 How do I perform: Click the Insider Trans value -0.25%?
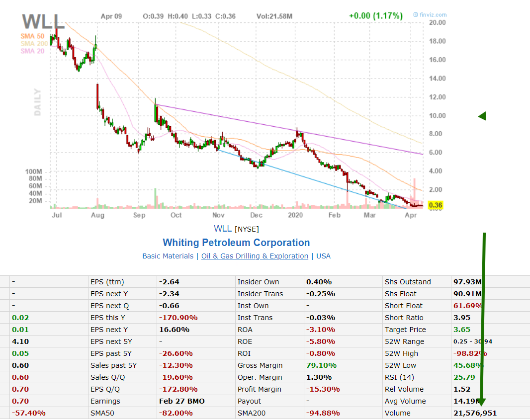321,294
